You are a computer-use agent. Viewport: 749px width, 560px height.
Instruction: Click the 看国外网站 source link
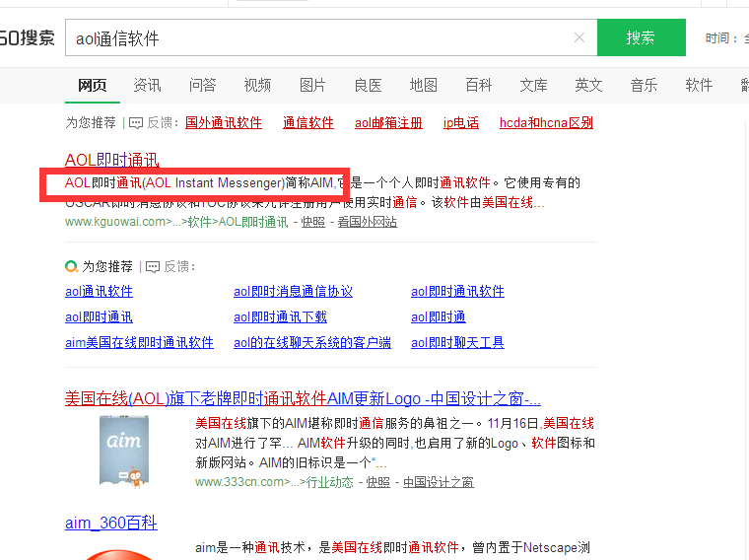point(368,222)
